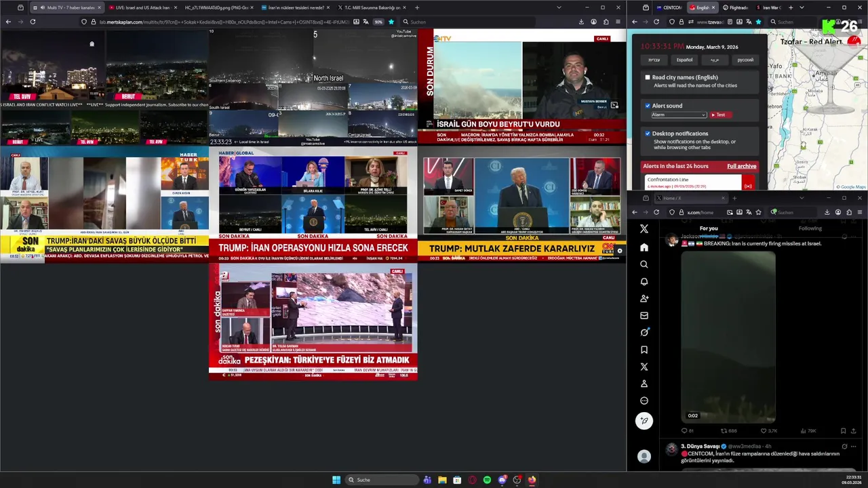Bookmark the mertskaplan Multi TV page star
This screenshot has width=868, height=488.
391,22
